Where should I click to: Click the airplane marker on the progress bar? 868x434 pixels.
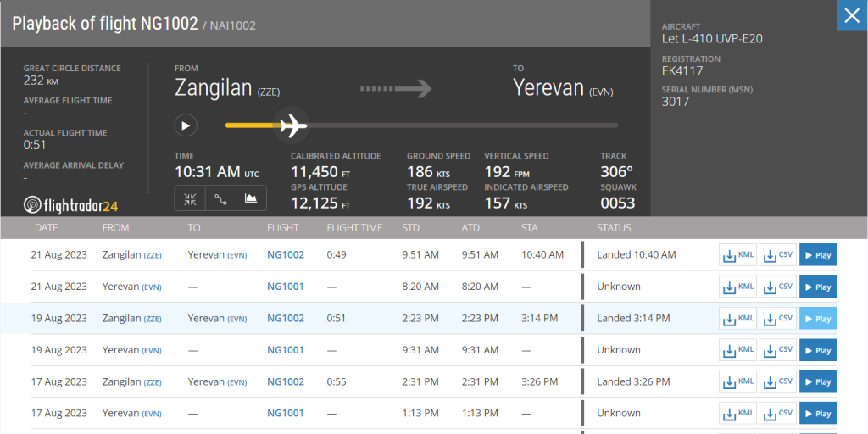pos(292,125)
